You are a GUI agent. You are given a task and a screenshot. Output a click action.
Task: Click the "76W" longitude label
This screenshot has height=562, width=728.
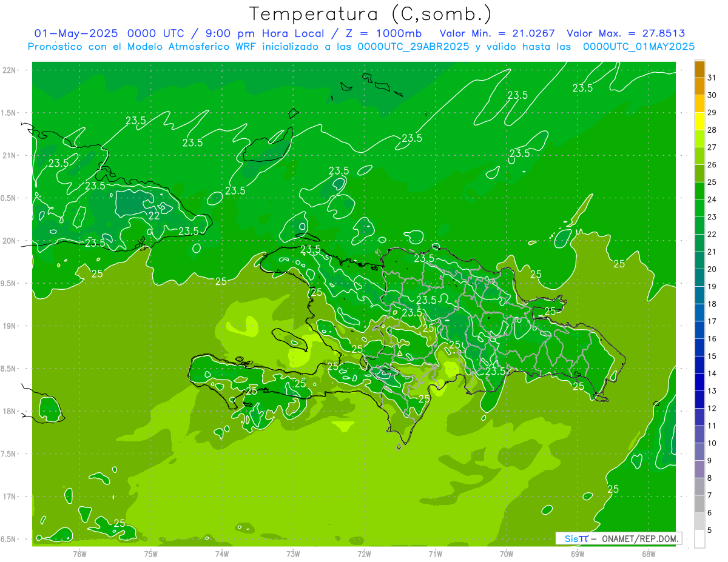(79, 554)
